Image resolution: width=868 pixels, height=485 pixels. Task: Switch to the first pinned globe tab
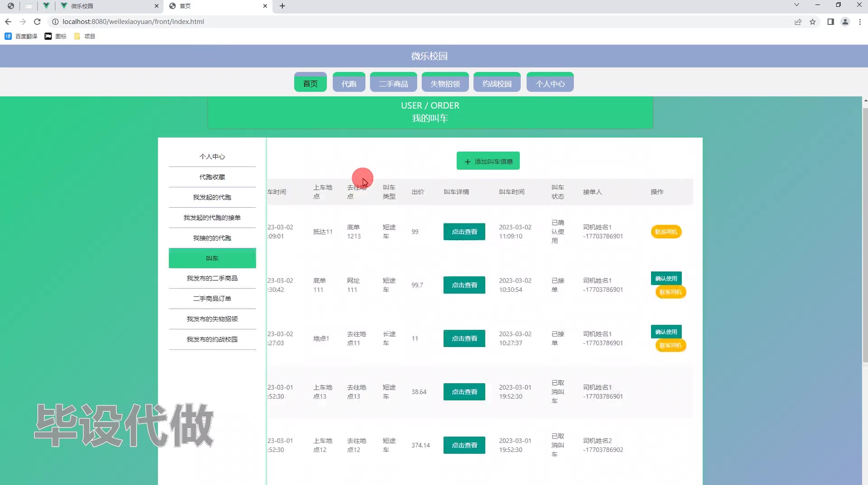click(x=11, y=6)
